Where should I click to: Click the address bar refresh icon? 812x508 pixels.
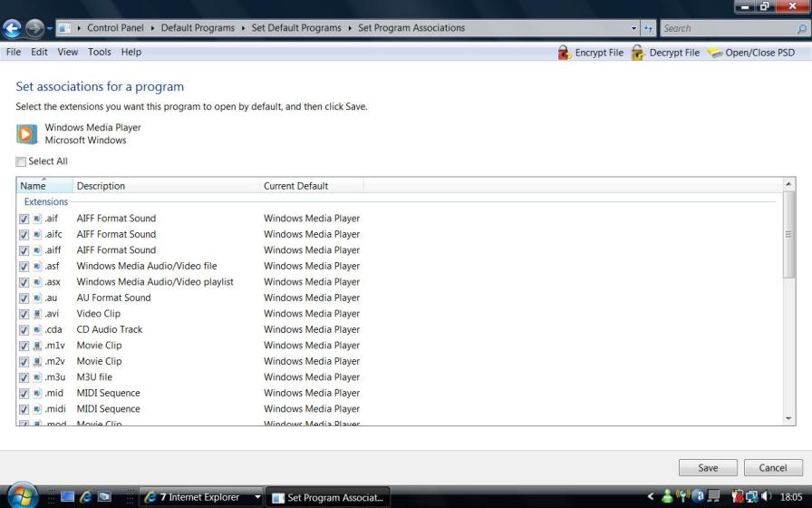pos(648,28)
